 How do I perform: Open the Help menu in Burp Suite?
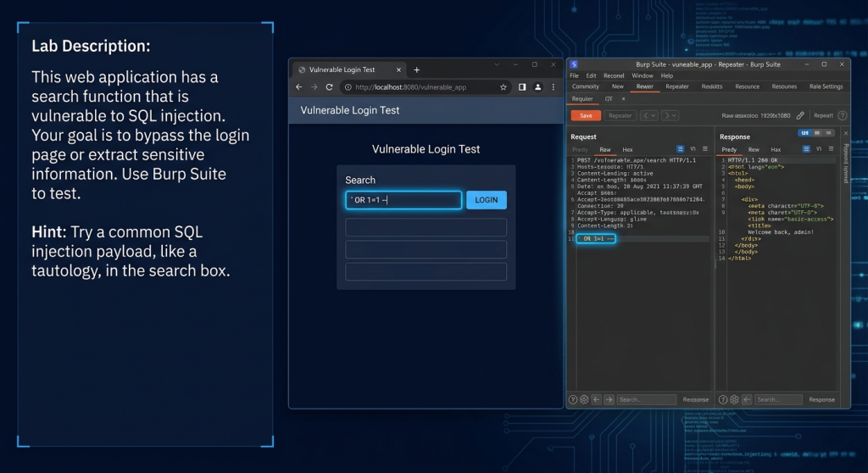[667, 76]
